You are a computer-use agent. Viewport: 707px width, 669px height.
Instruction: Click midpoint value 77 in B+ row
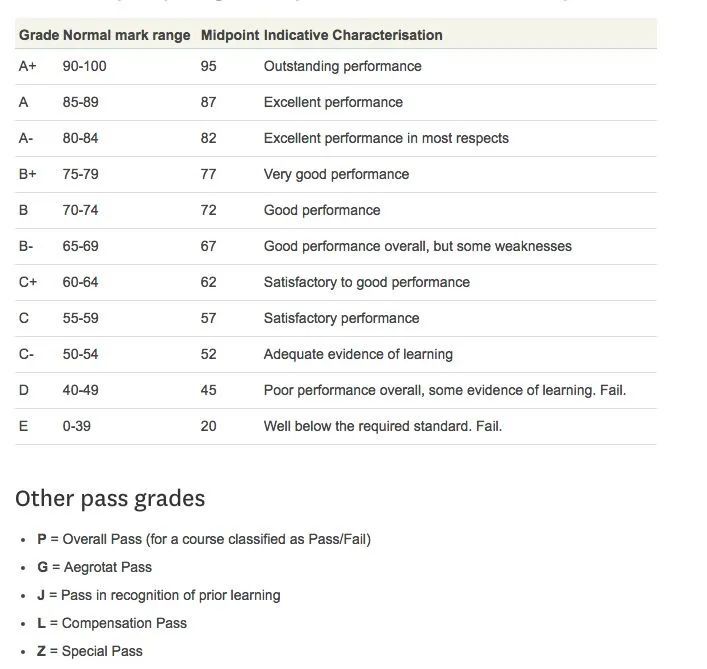click(x=208, y=174)
